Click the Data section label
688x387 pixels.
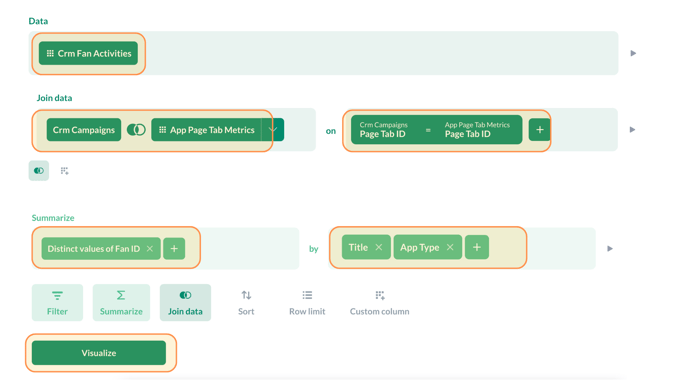click(x=38, y=21)
